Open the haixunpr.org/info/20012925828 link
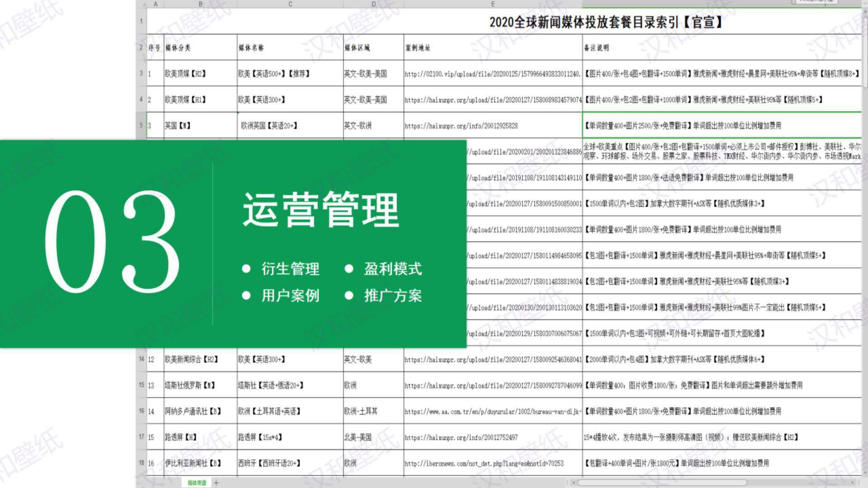The width and height of the screenshot is (868, 488). point(461,126)
